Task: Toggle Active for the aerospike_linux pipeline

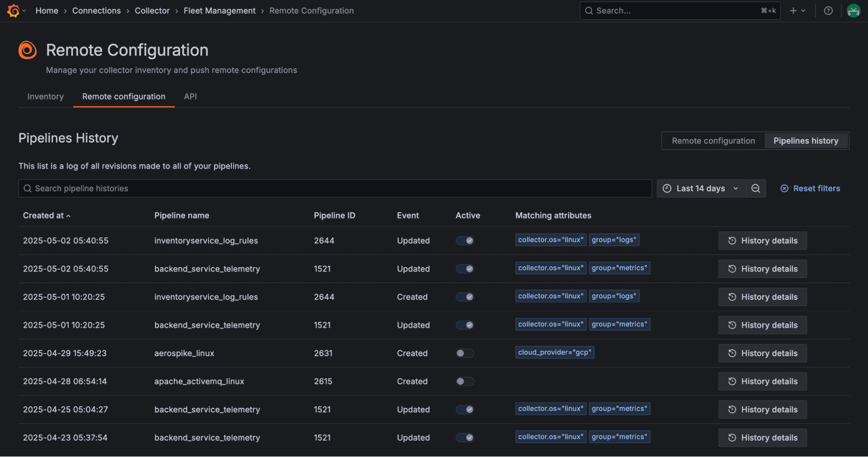Action: [x=465, y=353]
